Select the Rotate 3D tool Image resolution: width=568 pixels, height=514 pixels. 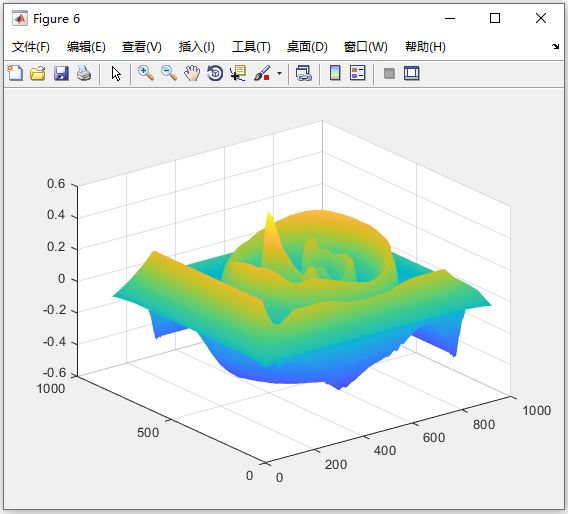[215, 73]
